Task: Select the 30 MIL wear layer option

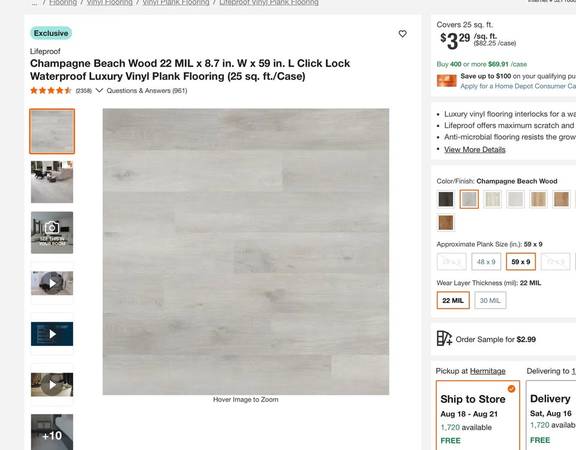Action: 490,300
